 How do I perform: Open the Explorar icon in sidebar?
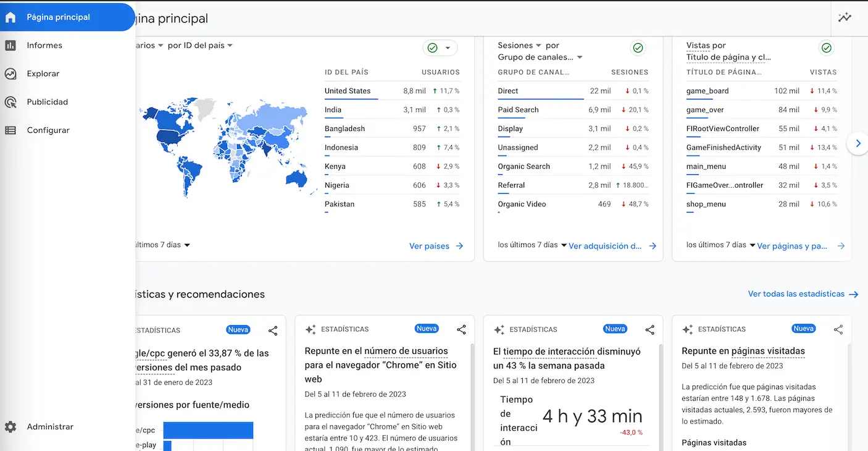click(10, 74)
